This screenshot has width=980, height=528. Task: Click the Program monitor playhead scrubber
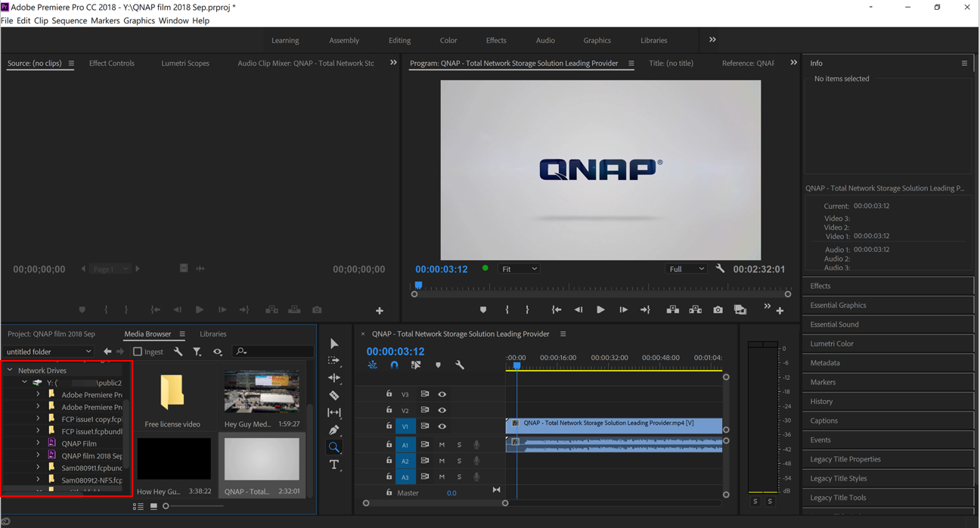coord(418,286)
